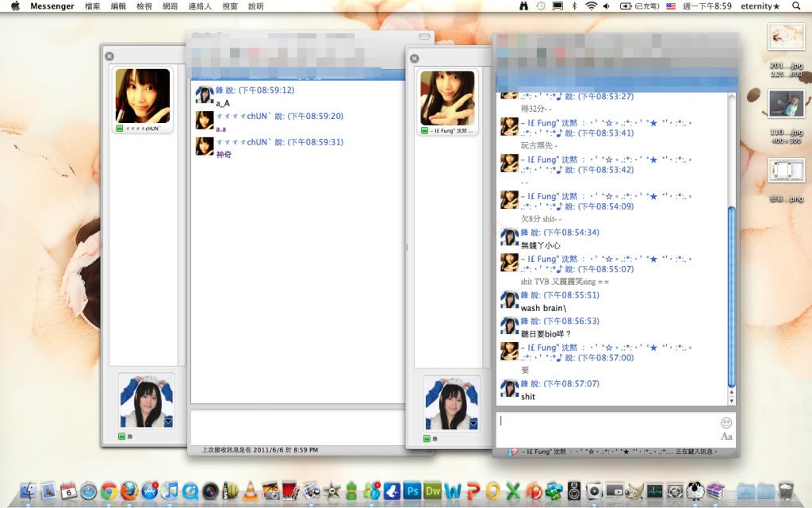Expand own display picture dropdown arrow, right window
This screenshot has height=508, width=812.
point(473,424)
